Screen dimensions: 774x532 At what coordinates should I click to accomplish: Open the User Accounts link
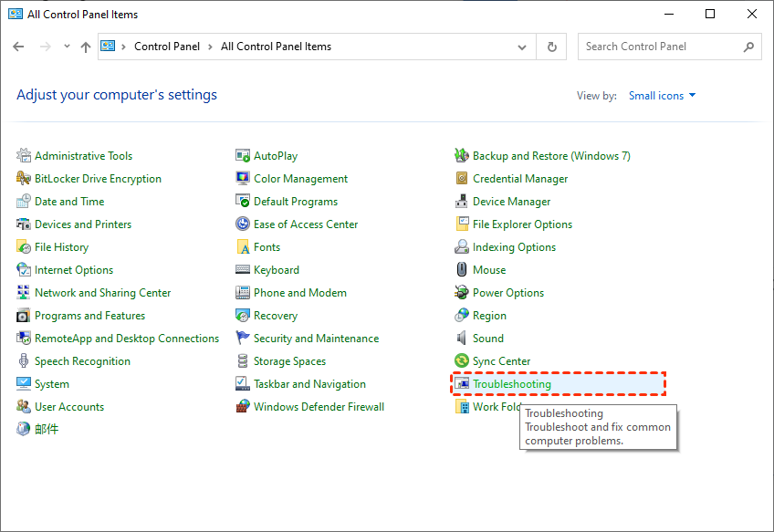click(x=69, y=407)
